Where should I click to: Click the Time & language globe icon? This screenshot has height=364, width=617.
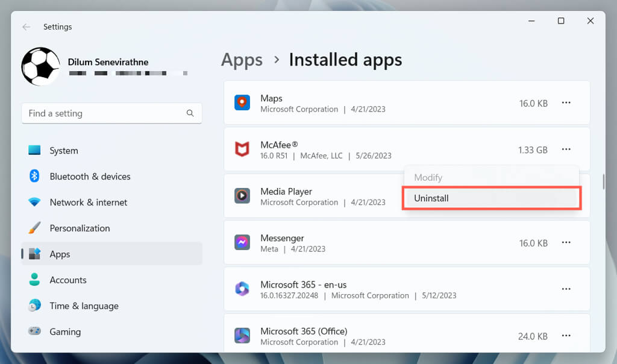34,306
